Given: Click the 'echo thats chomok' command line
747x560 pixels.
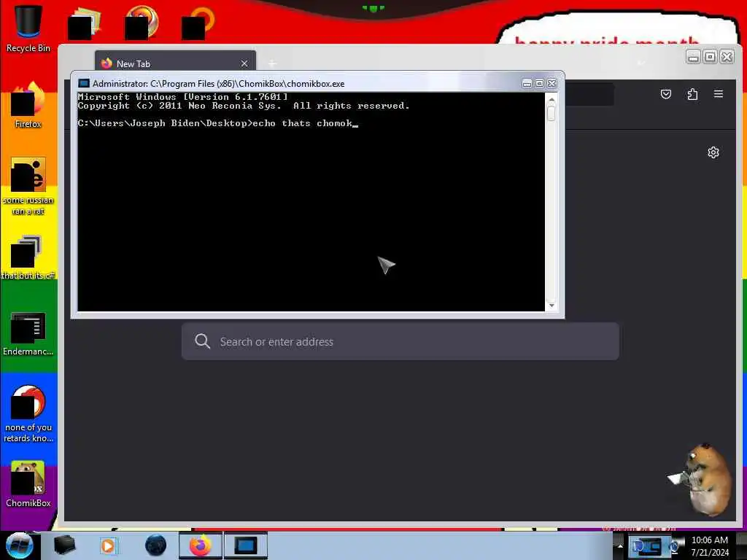Looking at the screenshot, I should (217, 123).
